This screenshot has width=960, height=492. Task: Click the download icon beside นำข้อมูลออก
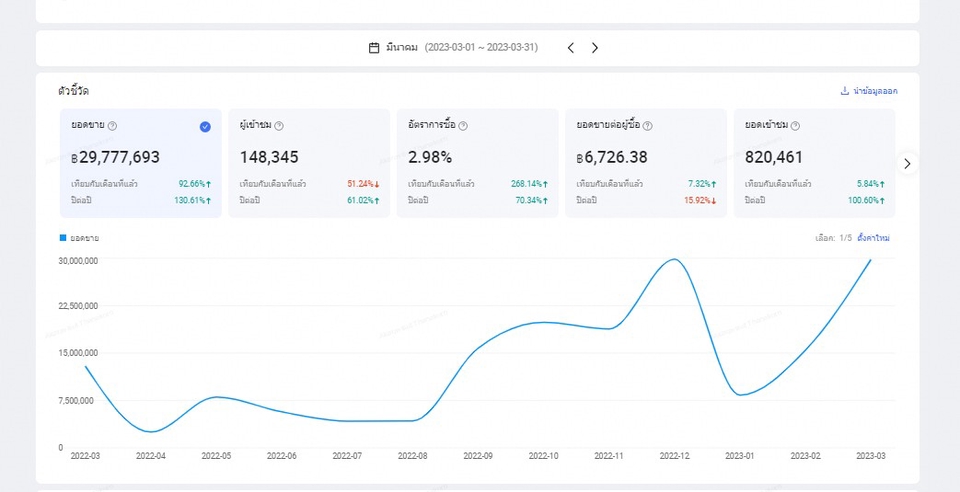[x=845, y=91]
